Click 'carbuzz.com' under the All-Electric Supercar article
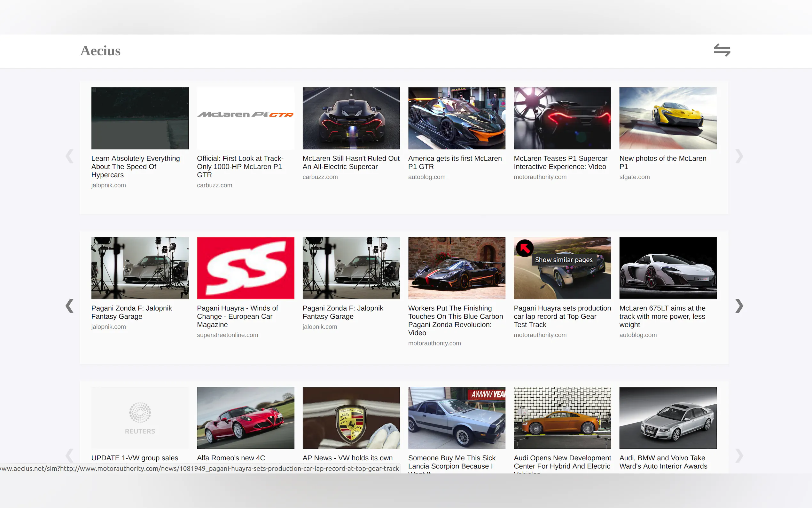The height and width of the screenshot is (508, 812). pyautogui.click(x=320, y=177)
